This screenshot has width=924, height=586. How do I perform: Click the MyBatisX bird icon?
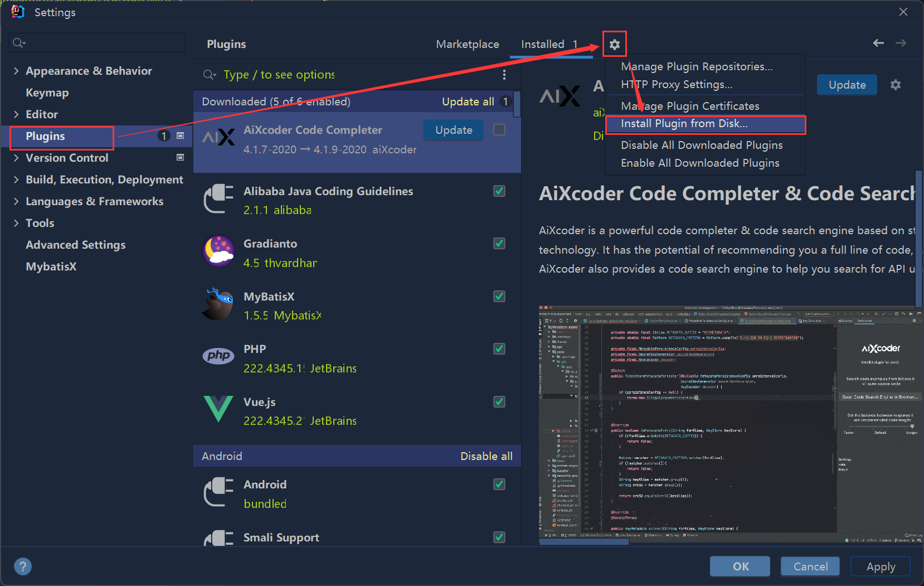click(x=218, y=304)
